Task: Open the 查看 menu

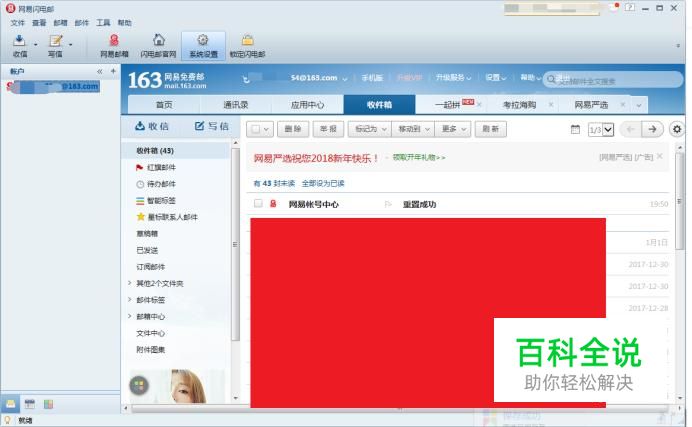Action: 39,22
